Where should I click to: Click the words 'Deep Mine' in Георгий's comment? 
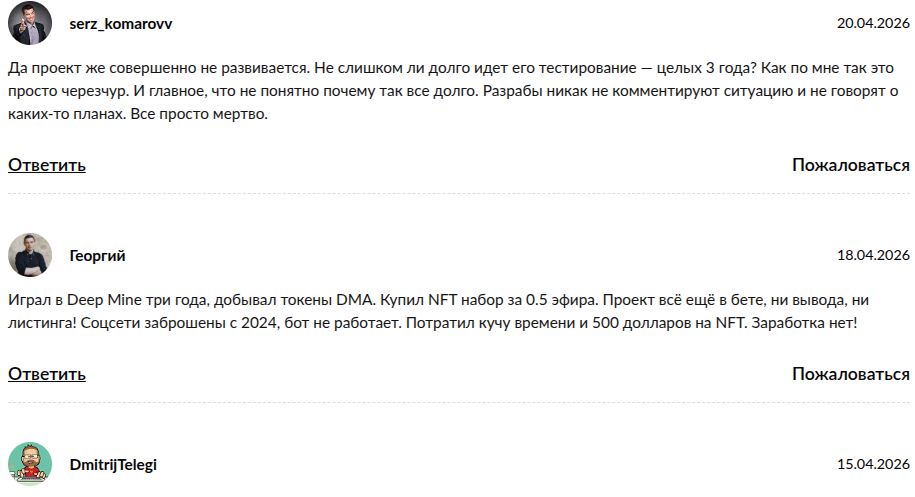pos(104,300)
